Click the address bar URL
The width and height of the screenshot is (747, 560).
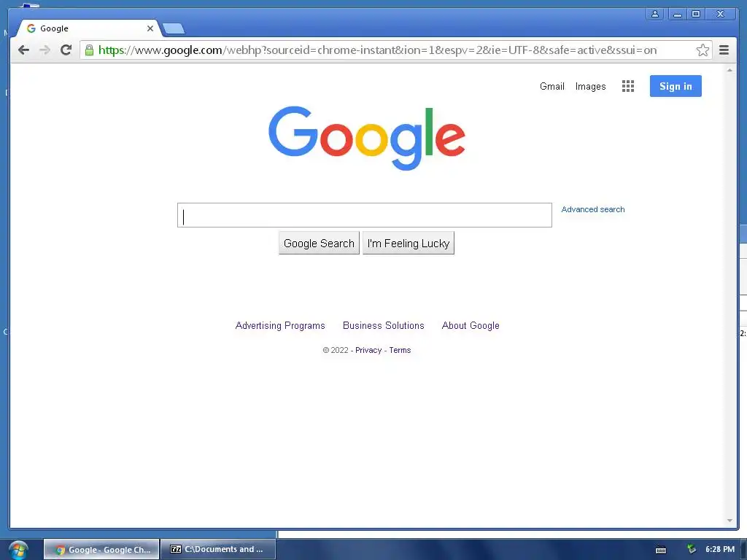377,50
